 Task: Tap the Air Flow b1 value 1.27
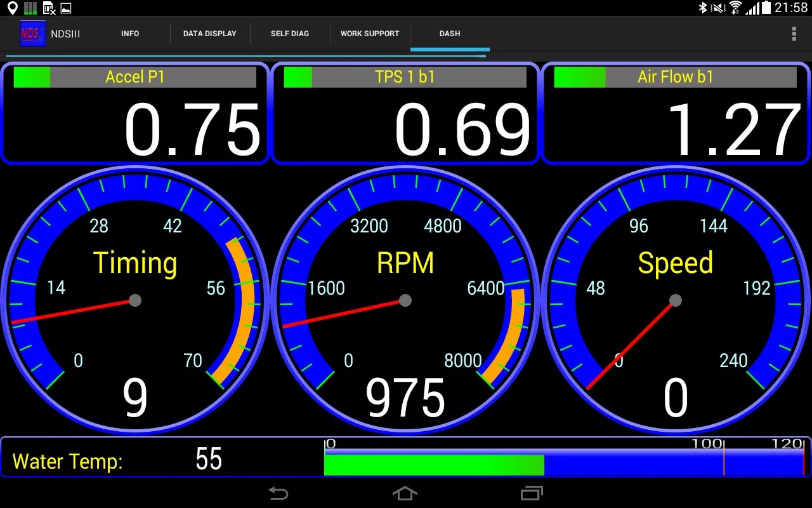[x=735, y=131]
